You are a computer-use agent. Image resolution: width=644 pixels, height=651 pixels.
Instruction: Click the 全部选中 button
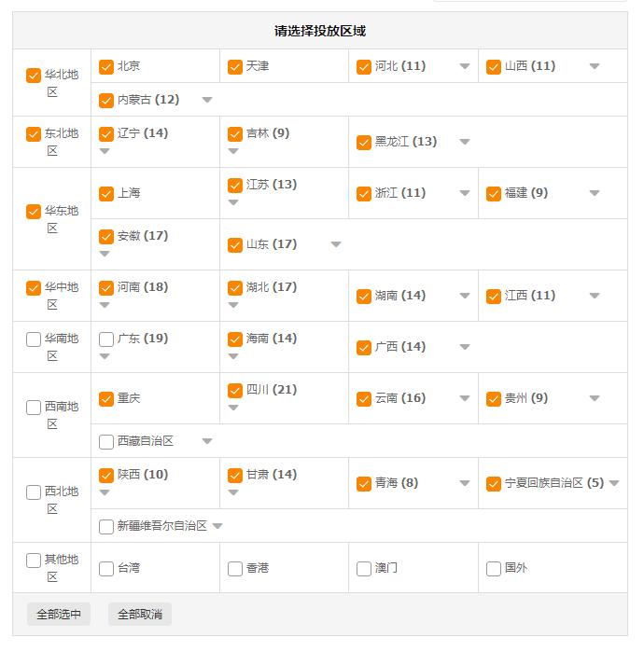(59, 615)
